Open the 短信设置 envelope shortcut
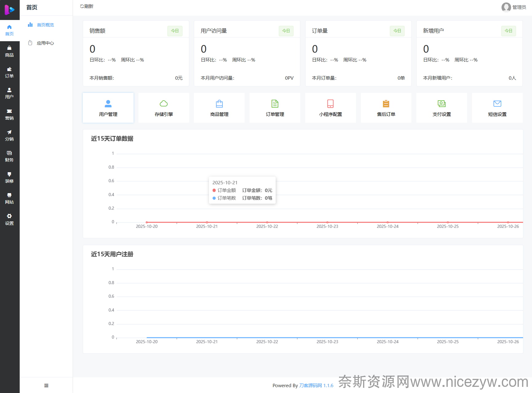 [497, 108]
